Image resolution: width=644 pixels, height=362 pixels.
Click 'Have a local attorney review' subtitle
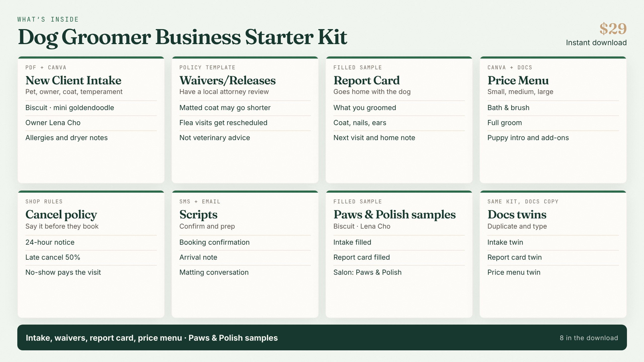click(224, 92)
